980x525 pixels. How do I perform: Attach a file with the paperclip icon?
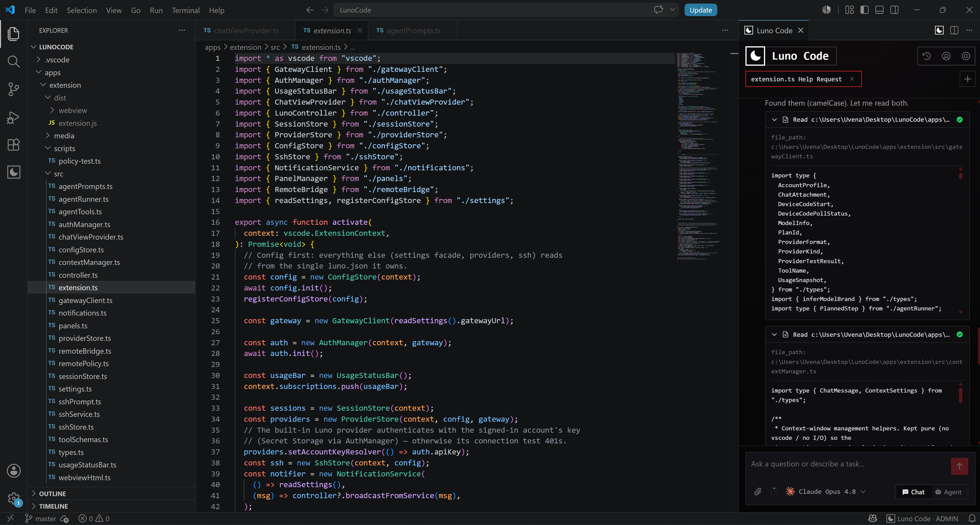click(757, 492)
